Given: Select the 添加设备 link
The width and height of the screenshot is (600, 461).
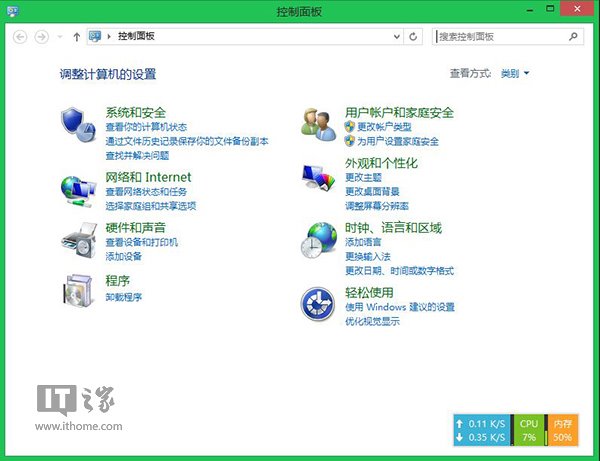Looking at the screenshot, I should pyautogui.click(x=124, y=256).
